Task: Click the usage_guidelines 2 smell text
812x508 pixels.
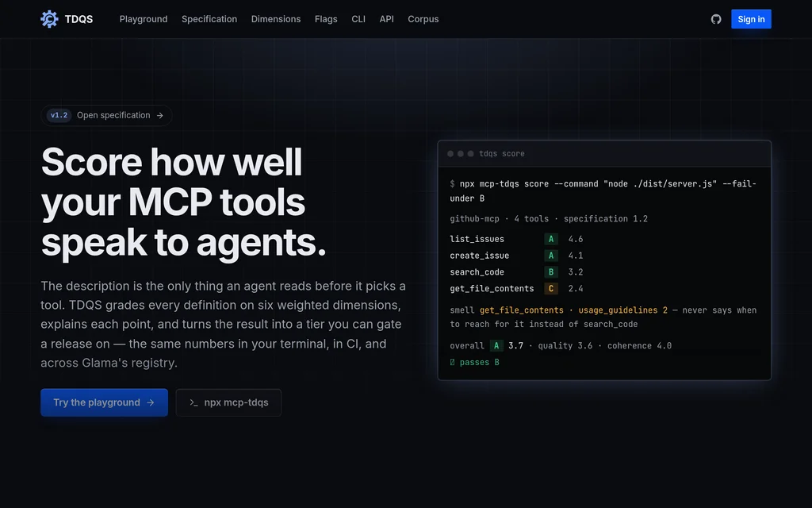Action: click(x=623, y=310)
